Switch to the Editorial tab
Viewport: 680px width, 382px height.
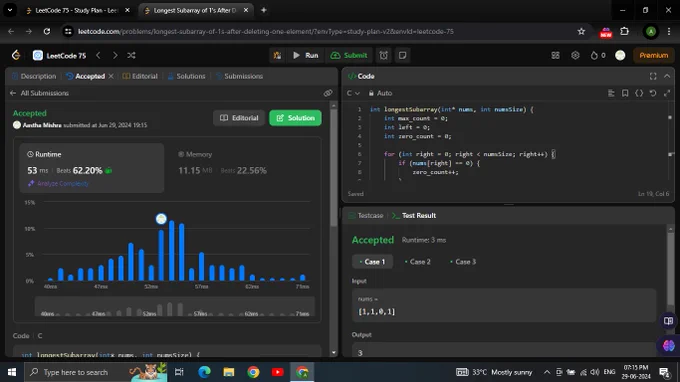(140, 76)
